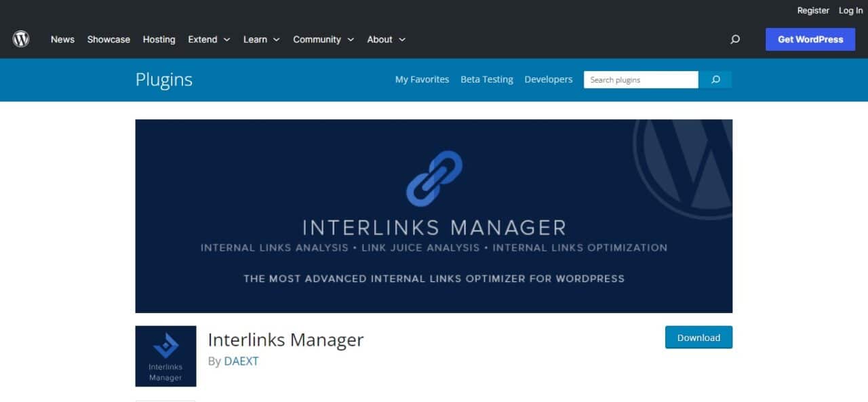Open the Beta Testing page
The image size is (868, 402).
(x=487, y=79)
